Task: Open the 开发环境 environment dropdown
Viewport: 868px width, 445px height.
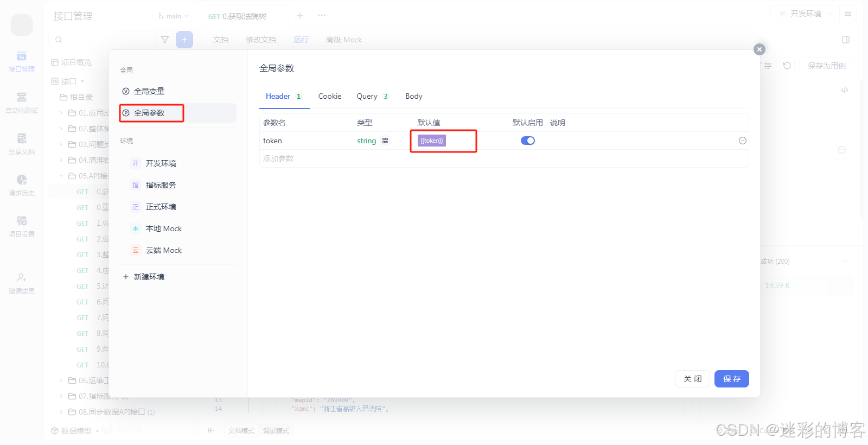Action: pyautogui.click(x=806, y=14)
